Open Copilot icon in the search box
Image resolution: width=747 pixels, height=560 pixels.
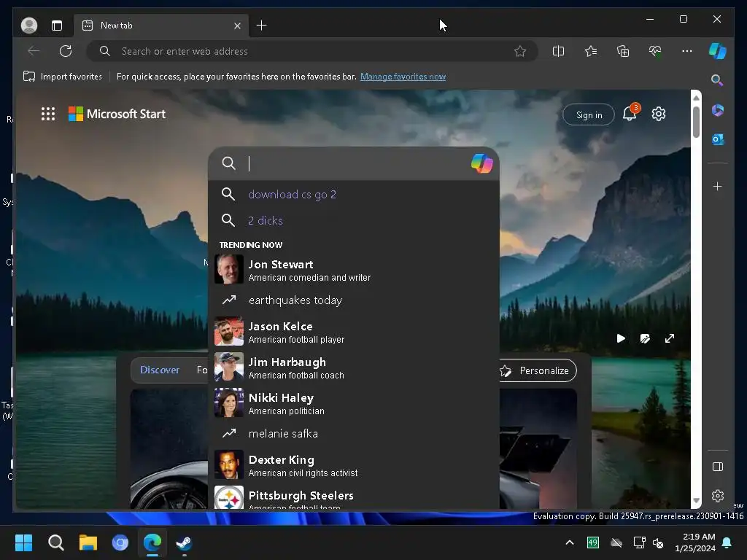click(x=481, y=163)
